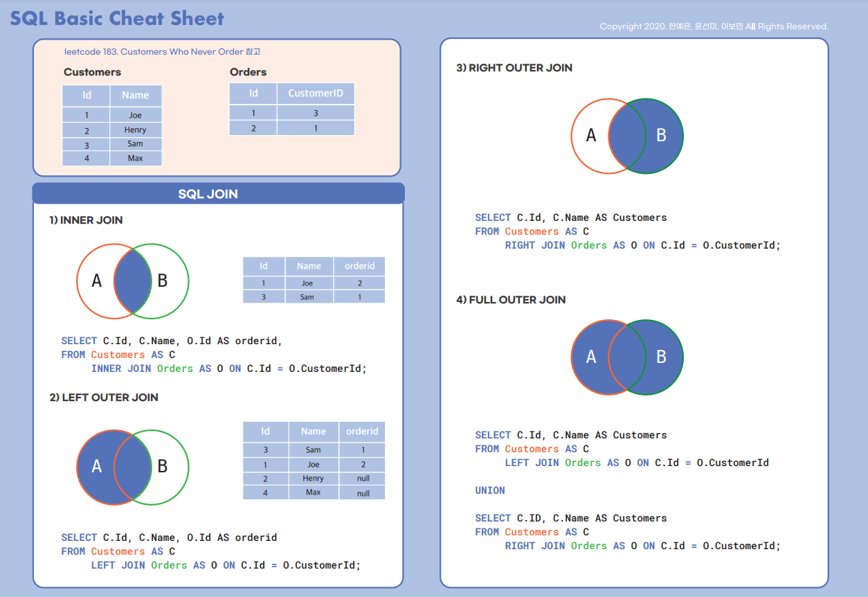Click the UNION keyword in FULL OUTER JOIN
This screenshot has height=597, width=868.
[x=489, y=490]
